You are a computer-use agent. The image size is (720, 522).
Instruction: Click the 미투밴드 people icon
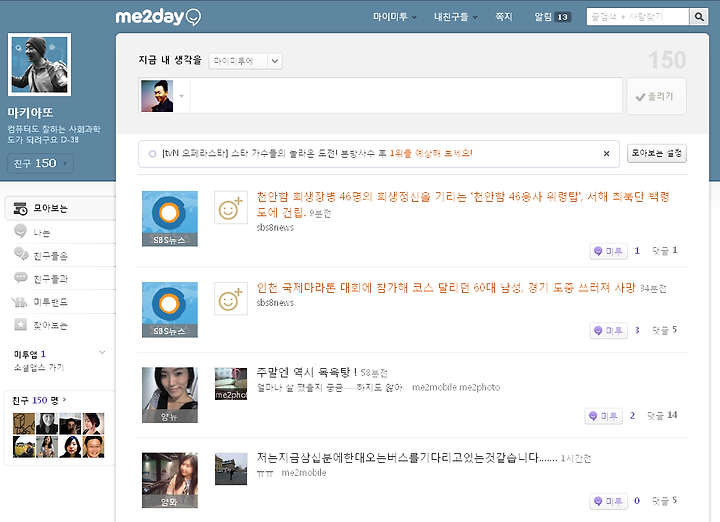[x=19, y=302]
